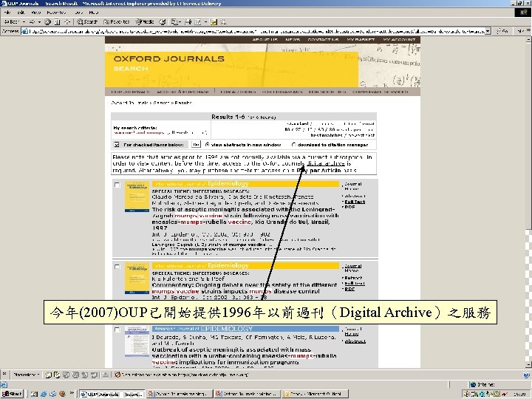The height and width of the screenshot is (399, 532).
Task: Select 'download to citation manager' radio button
Action: click(x=294, y=145)
